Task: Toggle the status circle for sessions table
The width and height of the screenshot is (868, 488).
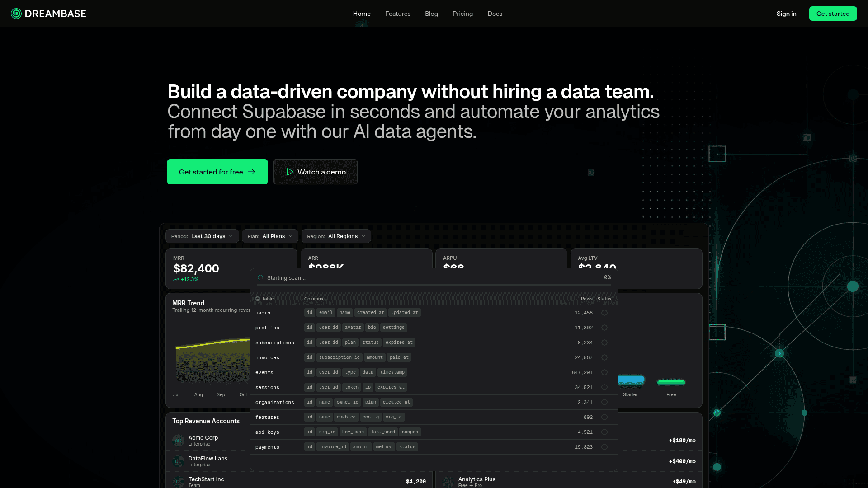Action: click(604, 387)
